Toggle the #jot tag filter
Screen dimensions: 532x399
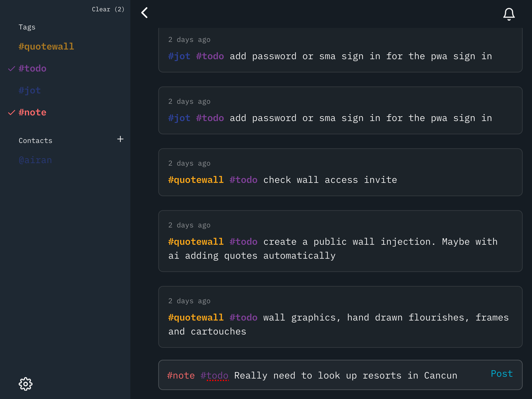pos(30,90)
